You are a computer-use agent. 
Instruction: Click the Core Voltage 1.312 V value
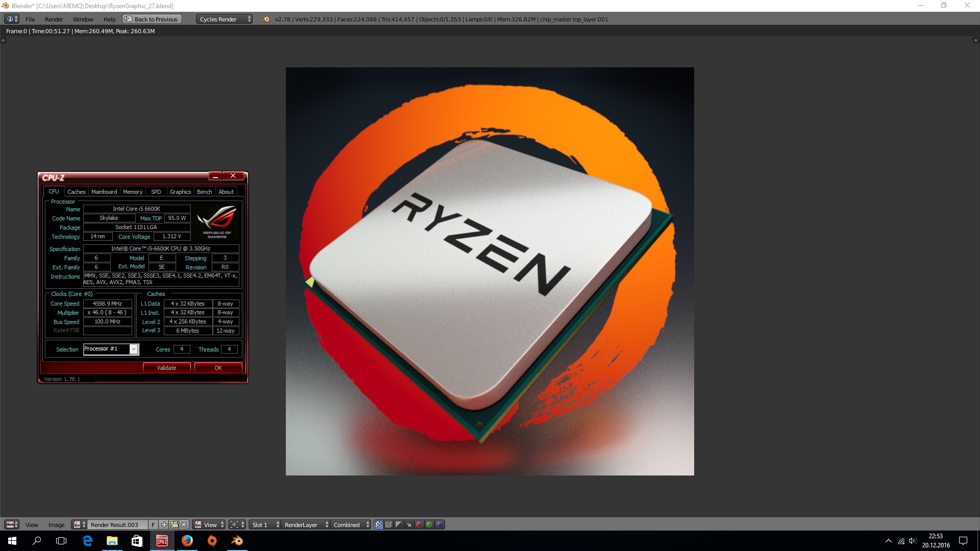pyautogui.click(x=172, y=237)
